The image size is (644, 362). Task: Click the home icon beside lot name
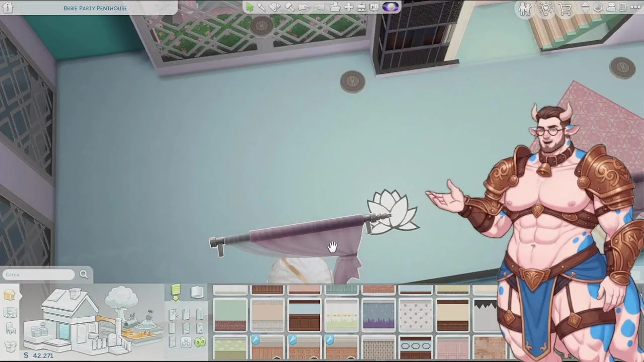coord(8,8)
